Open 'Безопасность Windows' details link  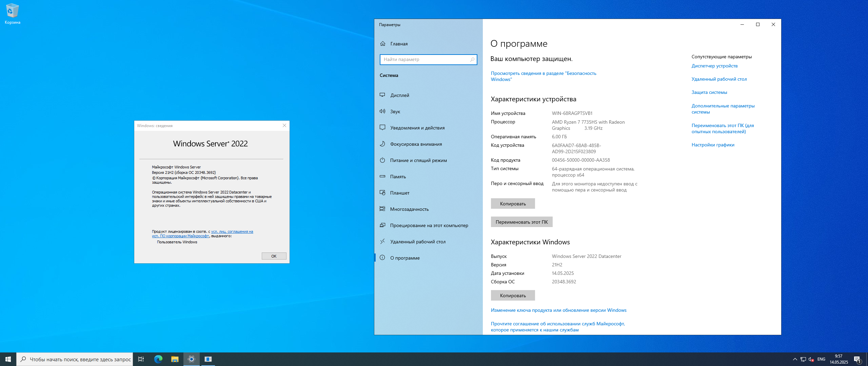coord(543,76)
